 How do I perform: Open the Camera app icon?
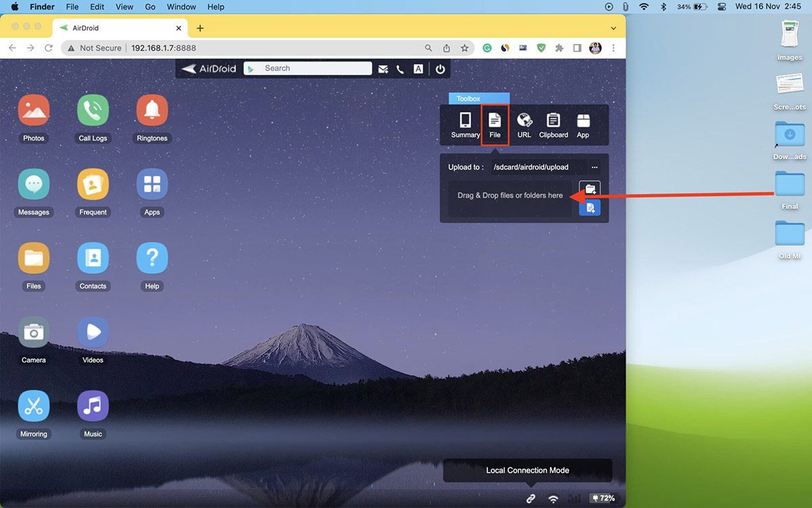click(34, 333)
